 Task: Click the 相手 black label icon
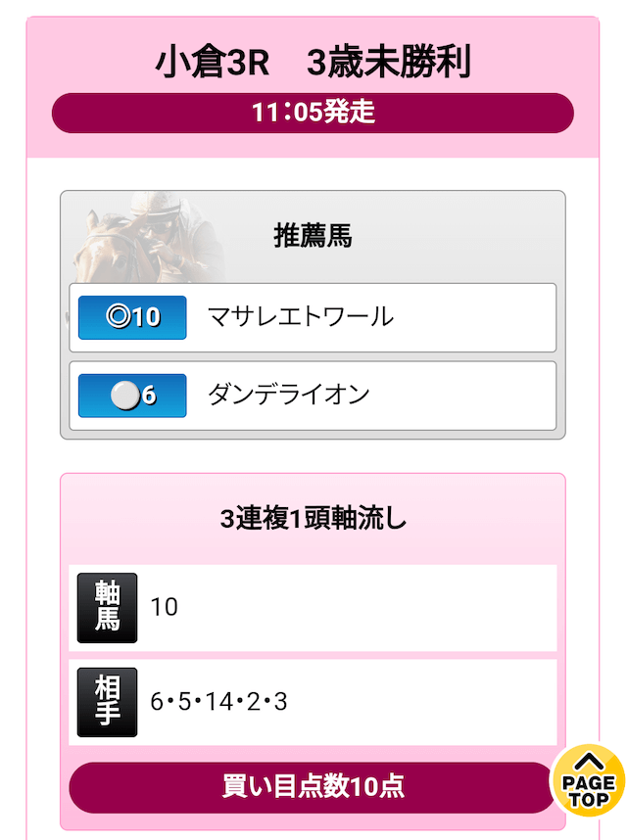[107, 702]
